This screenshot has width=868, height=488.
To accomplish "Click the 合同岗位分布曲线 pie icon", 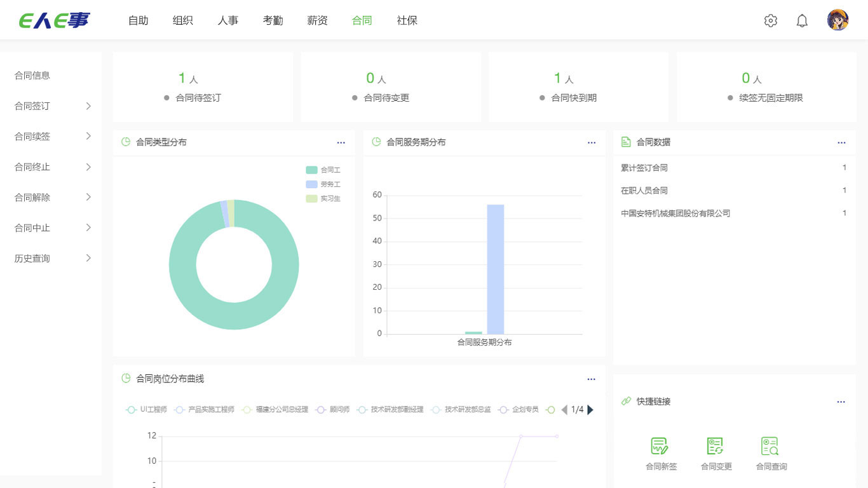I will click(126, 379).
